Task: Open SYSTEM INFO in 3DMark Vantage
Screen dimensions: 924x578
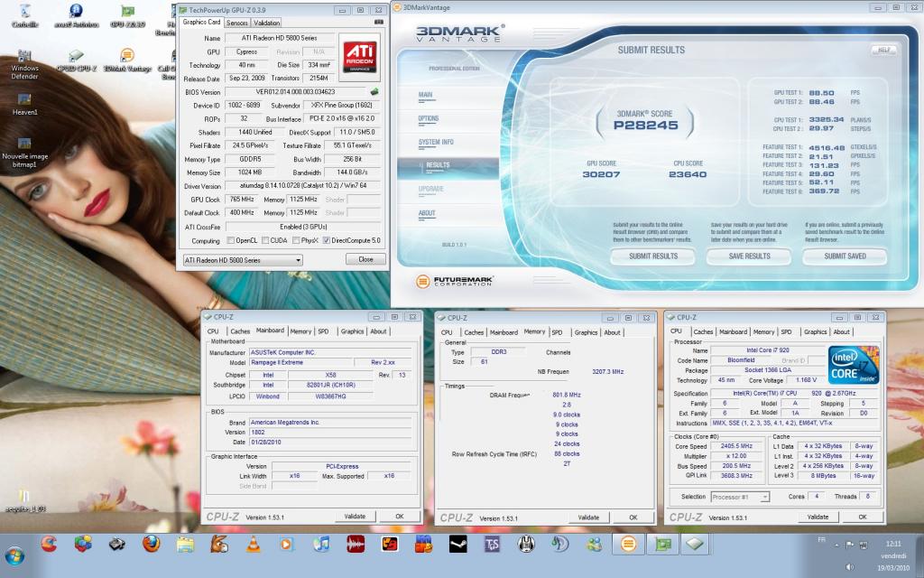Action: [x=436, y=142]
